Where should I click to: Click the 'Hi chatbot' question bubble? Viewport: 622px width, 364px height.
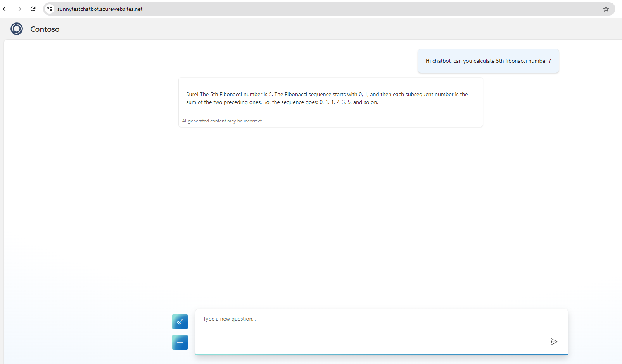(x=488, y=61)
